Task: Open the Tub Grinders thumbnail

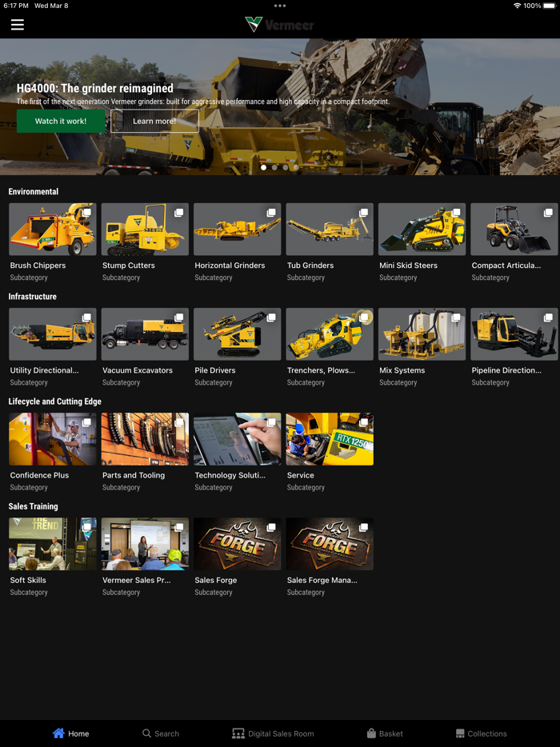Action: pos(330,230)
